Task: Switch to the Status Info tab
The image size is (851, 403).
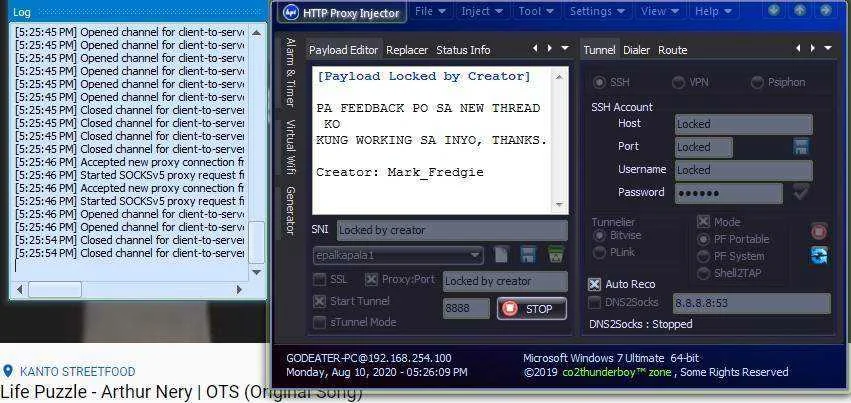Action: [x=463, y=50]
